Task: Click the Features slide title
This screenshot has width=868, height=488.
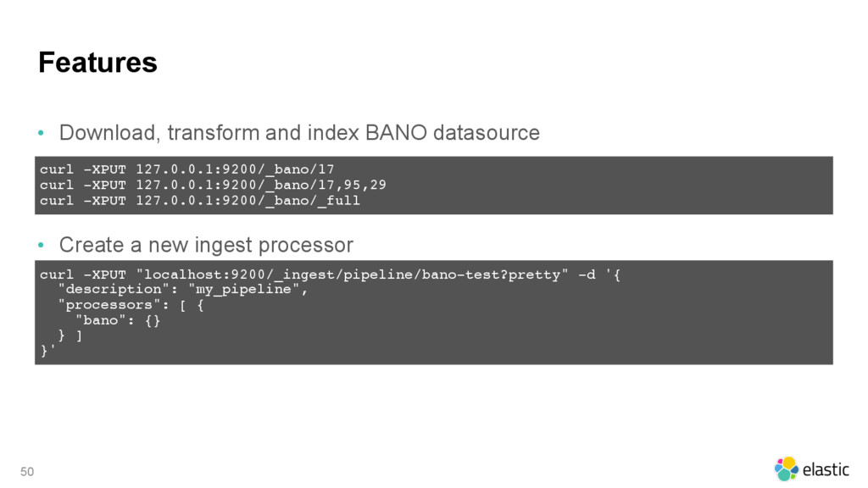Action: 98,62
